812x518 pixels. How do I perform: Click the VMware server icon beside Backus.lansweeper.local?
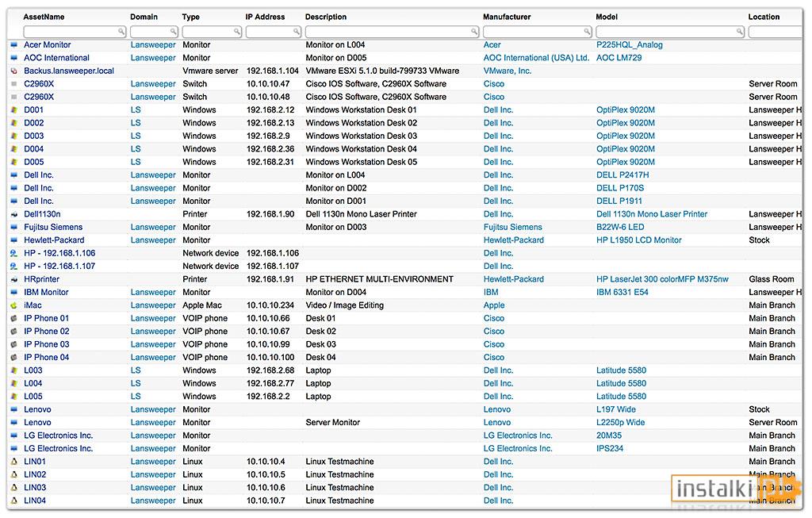(14, 71)
